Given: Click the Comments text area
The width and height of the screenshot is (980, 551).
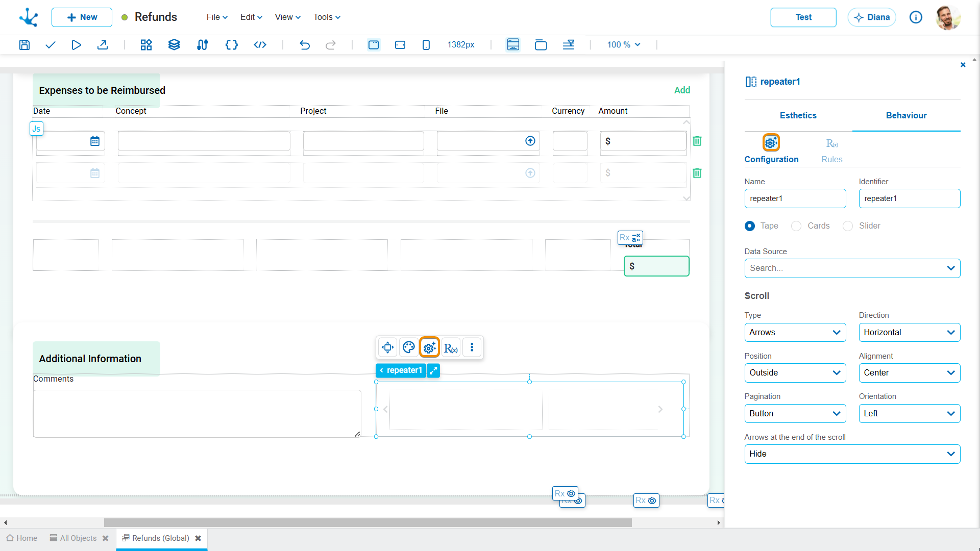Looking at the screenshot, I should click(x=197, y=414).
